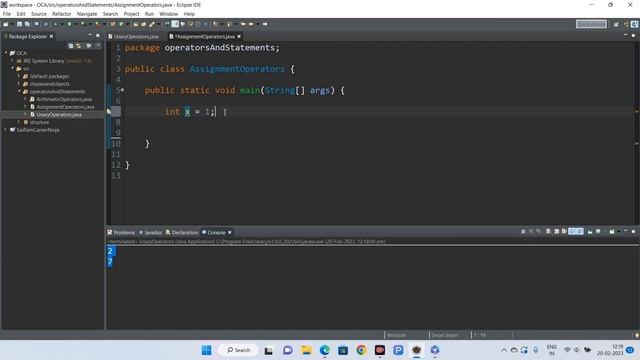The width and height of the screenshot is (640, 360).
Task: Open File Explorer from the taskbar
Action: [x=306, y=350]
